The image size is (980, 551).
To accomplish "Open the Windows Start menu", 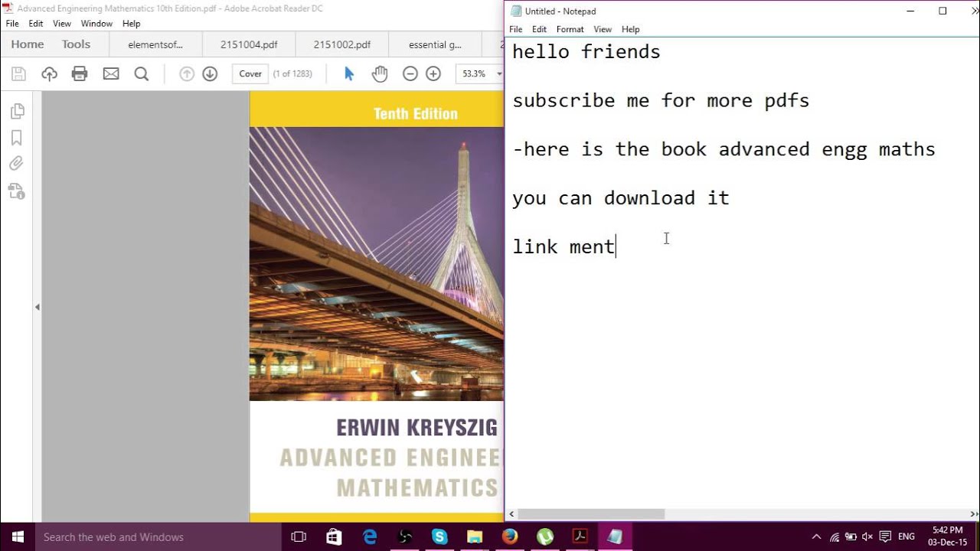I will [x=18, y=537].
